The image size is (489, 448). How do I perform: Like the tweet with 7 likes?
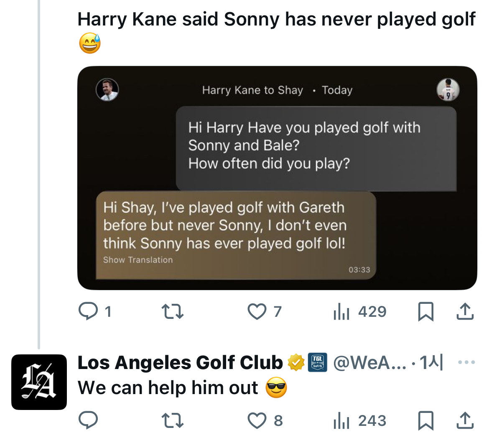[x=257, y=311]
